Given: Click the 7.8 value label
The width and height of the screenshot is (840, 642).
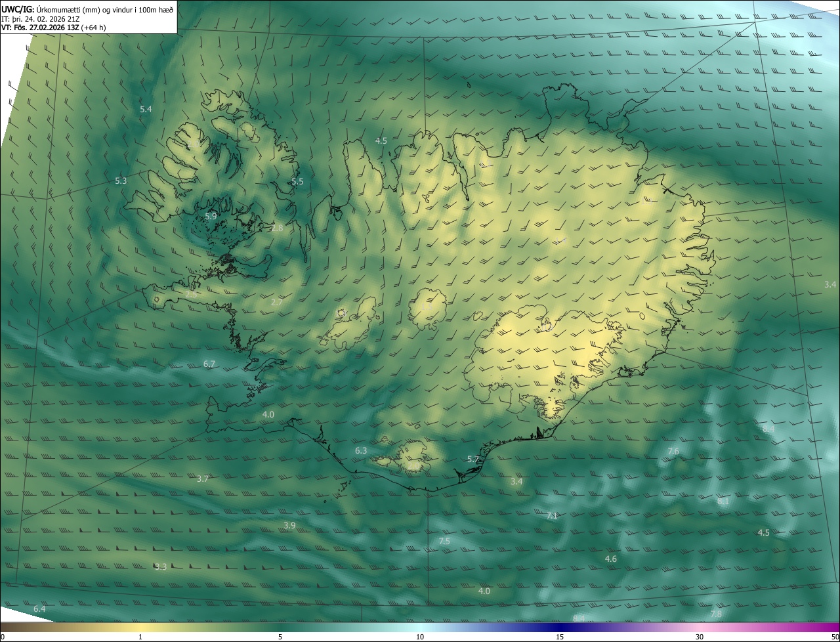Looking at the screenshot, I should [716, 614].
